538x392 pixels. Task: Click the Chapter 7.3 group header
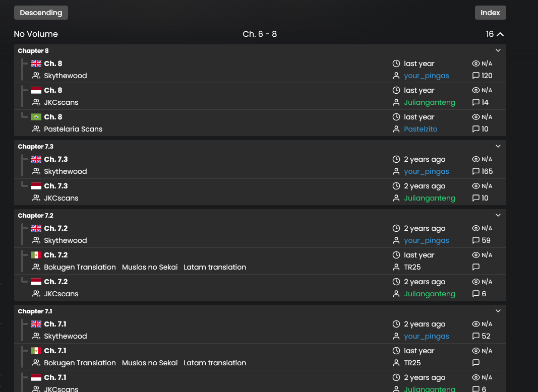pos(36,147)
